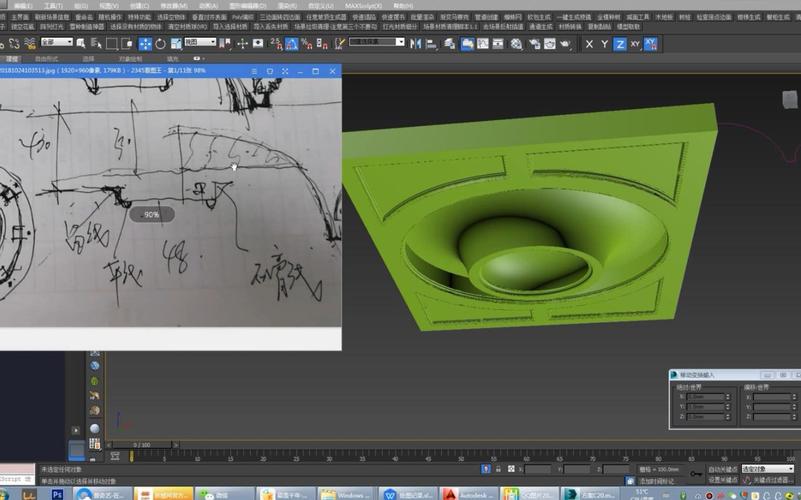Viewport: 801px width, 500px height.
Task: Toggle the Ribbon display icon
Action: [x=467, y=44]
